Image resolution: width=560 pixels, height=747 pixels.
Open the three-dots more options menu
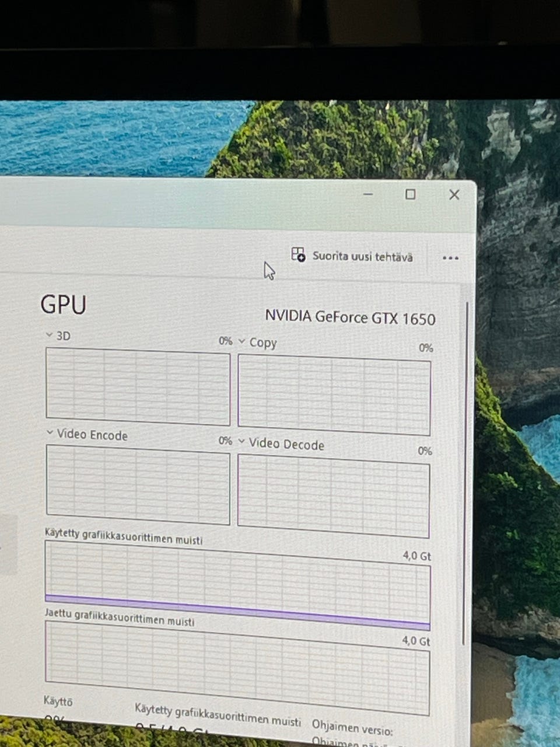450,258
